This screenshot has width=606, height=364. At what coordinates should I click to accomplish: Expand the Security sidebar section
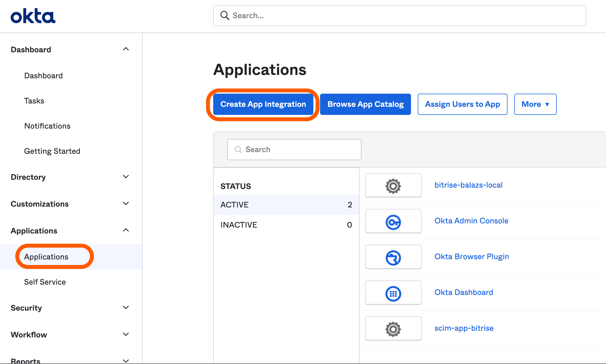click(x=126, y=307)
